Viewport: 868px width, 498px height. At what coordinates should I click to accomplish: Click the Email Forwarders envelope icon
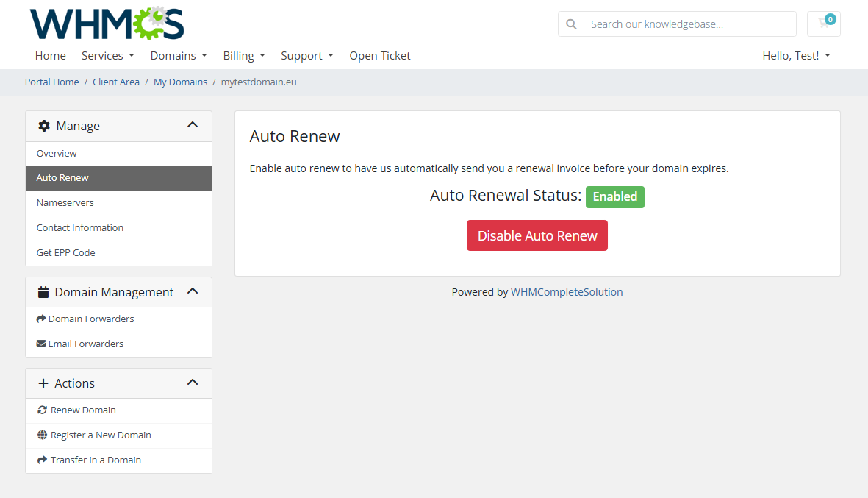tap(41, 344)
